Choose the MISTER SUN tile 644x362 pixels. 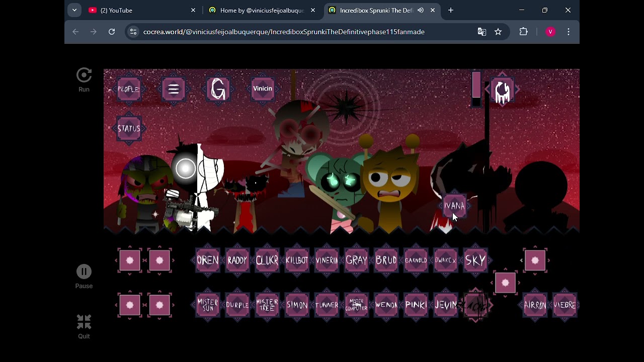(208, 305)
